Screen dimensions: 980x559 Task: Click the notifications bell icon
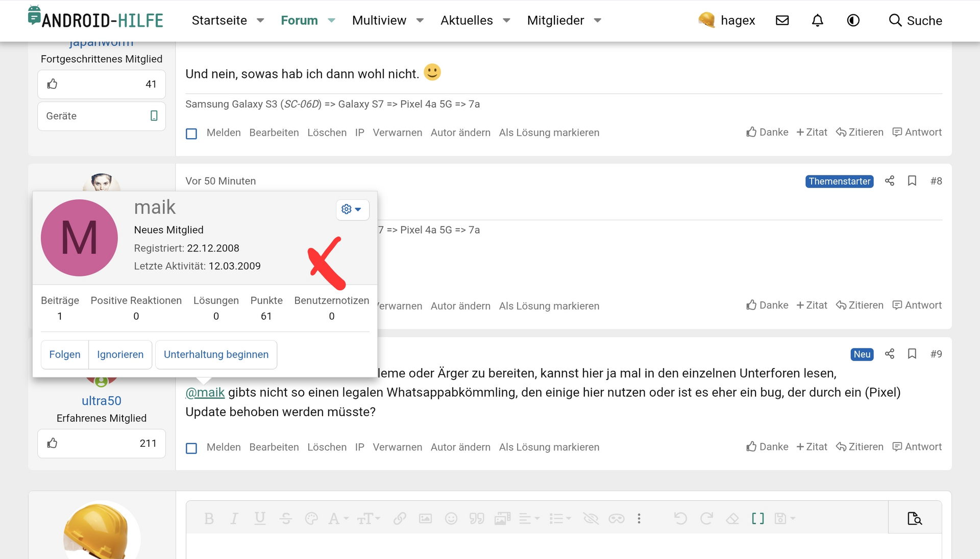817,20
